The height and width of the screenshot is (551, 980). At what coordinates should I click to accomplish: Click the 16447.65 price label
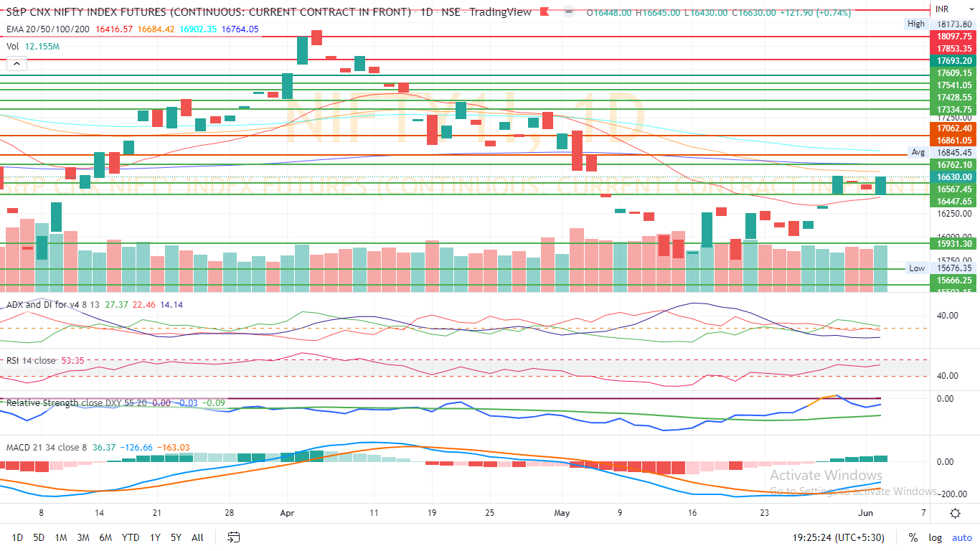[x=953, y=202]
